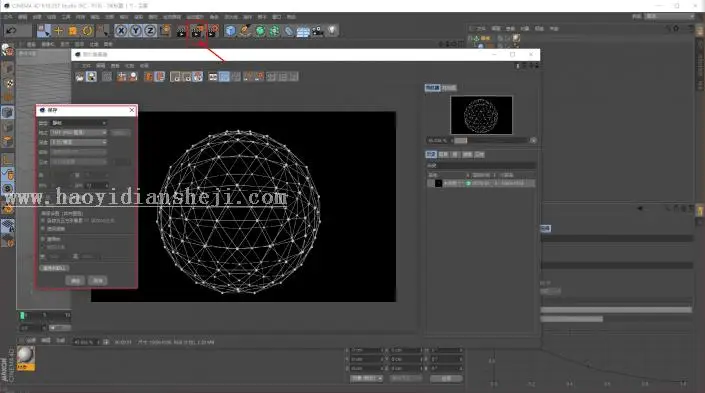Click highlighted blue display icon in Picture Viewer toolbar
The width and height of the screenshot is (705, 393).
(x=224, y=77)
